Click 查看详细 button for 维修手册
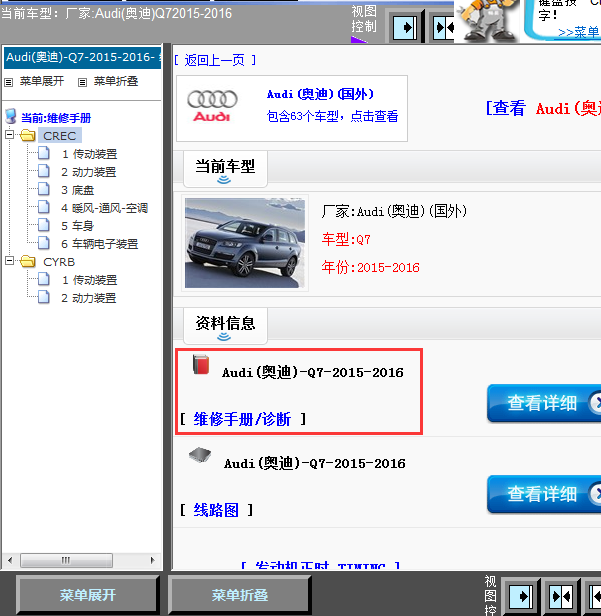Viewport: 601px width, 616px height. tap(544, 403)
